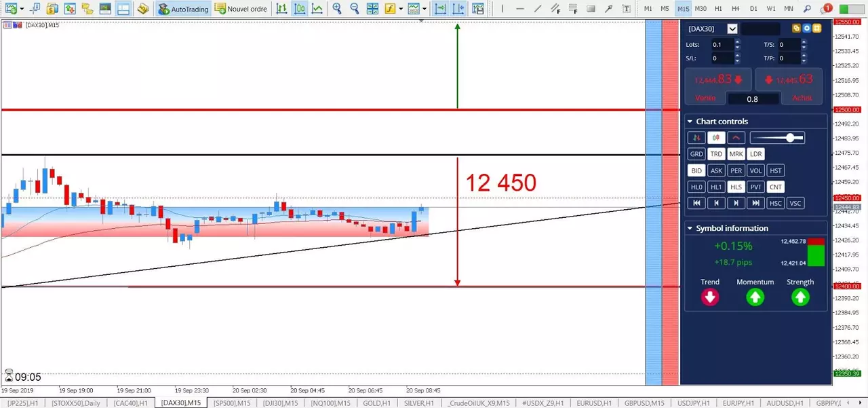Click the new chart icon
868x408 pixels.
tap(12, 9)
